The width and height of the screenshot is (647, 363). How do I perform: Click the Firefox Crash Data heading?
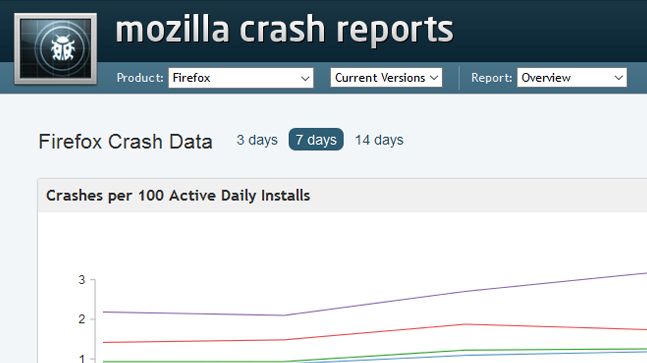coord(125,141)
